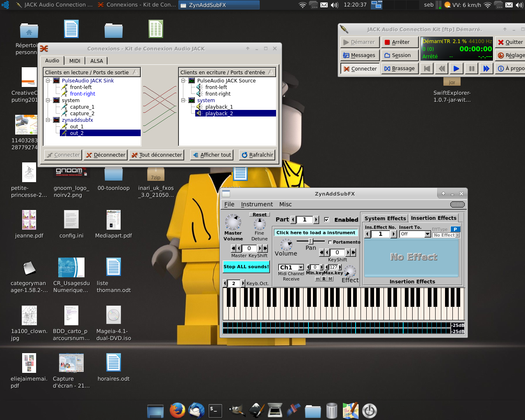Image resolution: width=525 pixels, height=420 pixels.
Task: Collapse the zynaddsubfx output client tree
Action: [x=48, y=120]
